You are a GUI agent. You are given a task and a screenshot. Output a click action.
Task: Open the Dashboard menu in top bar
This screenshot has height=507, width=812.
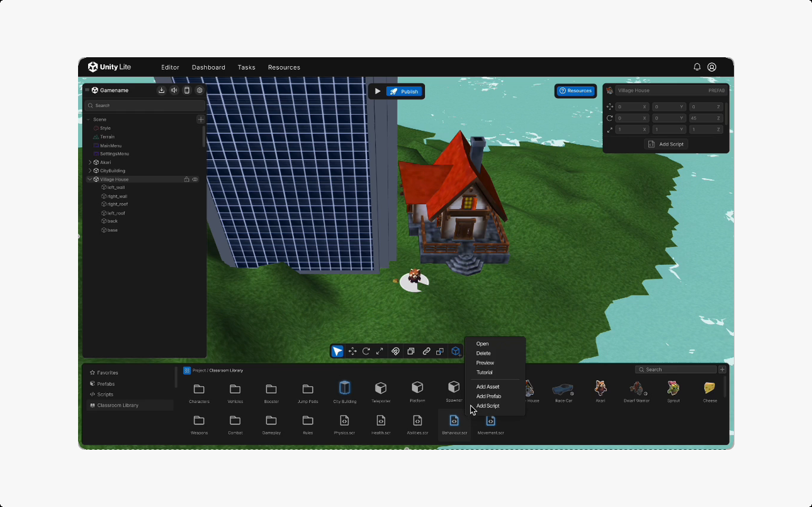click(x=208, y=67)
